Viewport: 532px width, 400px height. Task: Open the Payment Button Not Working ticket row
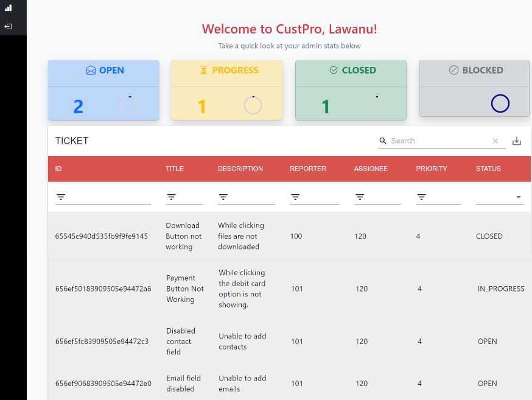(290, 289)
